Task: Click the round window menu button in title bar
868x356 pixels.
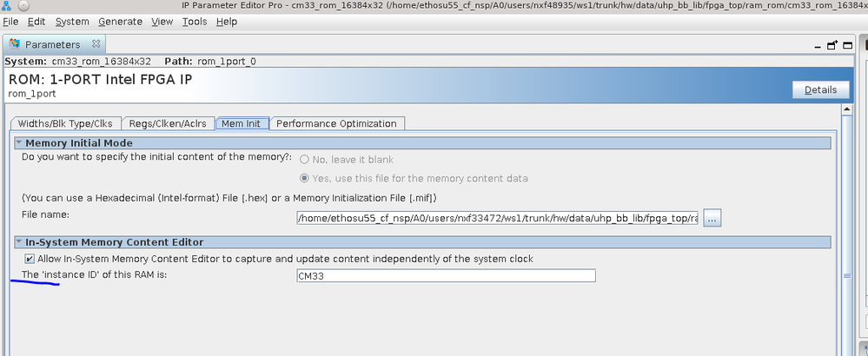Action: coord(24,6)
